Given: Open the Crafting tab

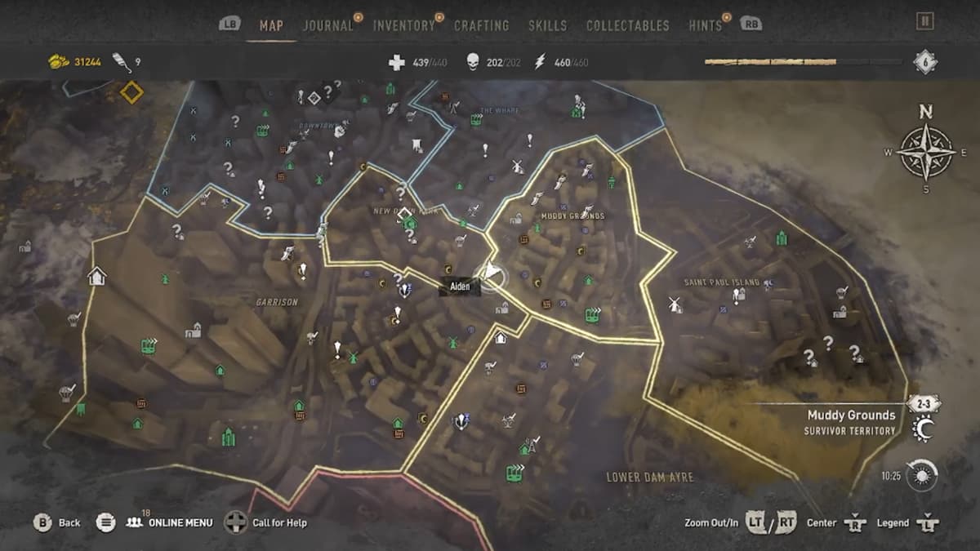Looking at the screenshot, I should point(482,25).
